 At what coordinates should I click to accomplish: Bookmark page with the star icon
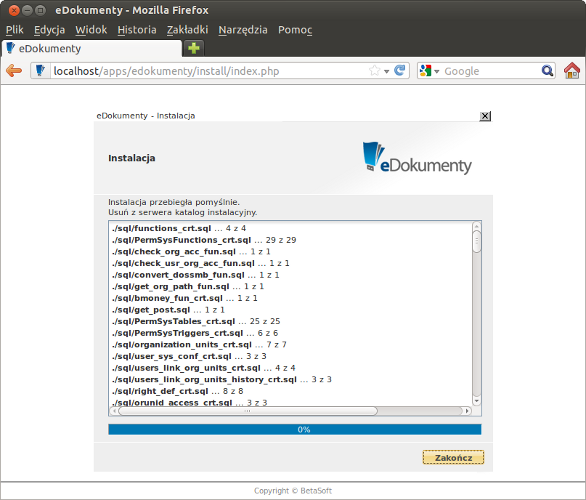(x=374, y=70)
